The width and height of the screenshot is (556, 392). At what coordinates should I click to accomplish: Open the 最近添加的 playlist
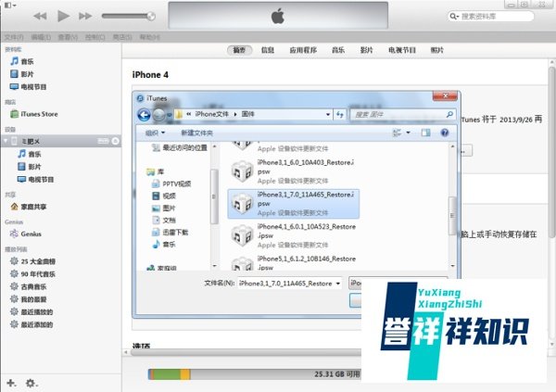(x=32, y=324)
